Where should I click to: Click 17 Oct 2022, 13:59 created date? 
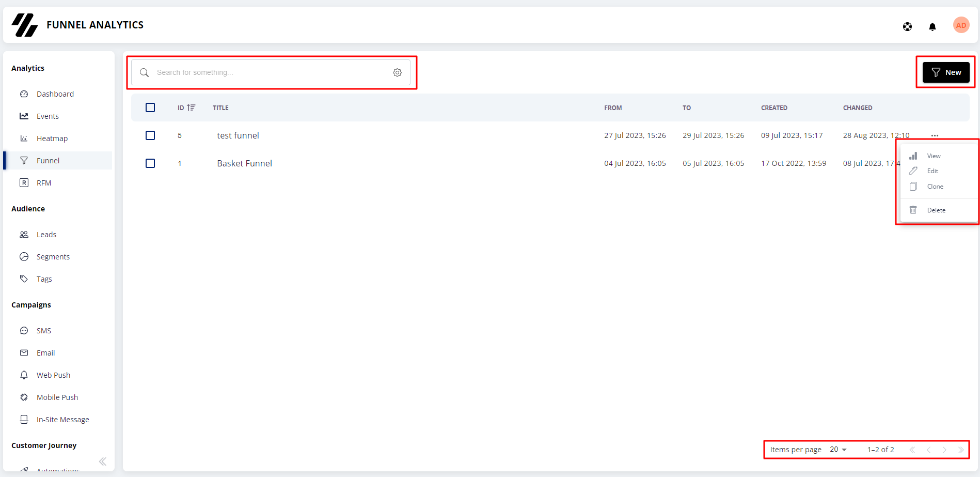(x=794, y=163)
